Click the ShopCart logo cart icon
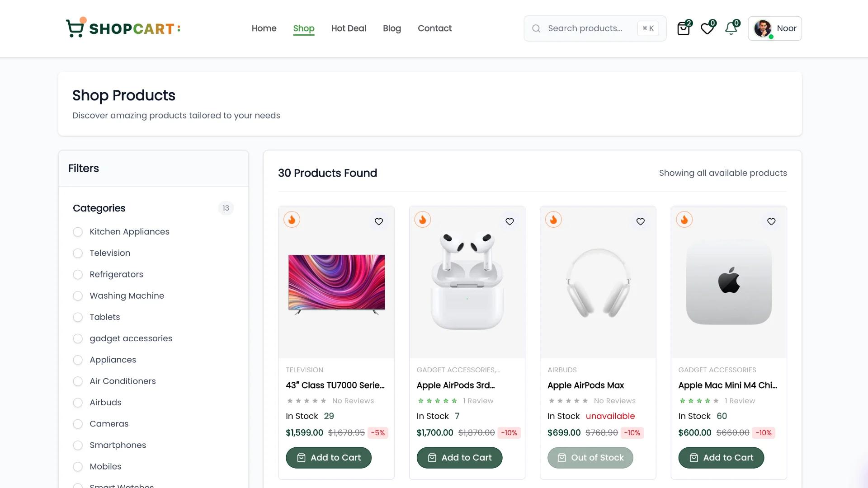The height and width of the screenshot is (488, 868). (x=76, y=28)
